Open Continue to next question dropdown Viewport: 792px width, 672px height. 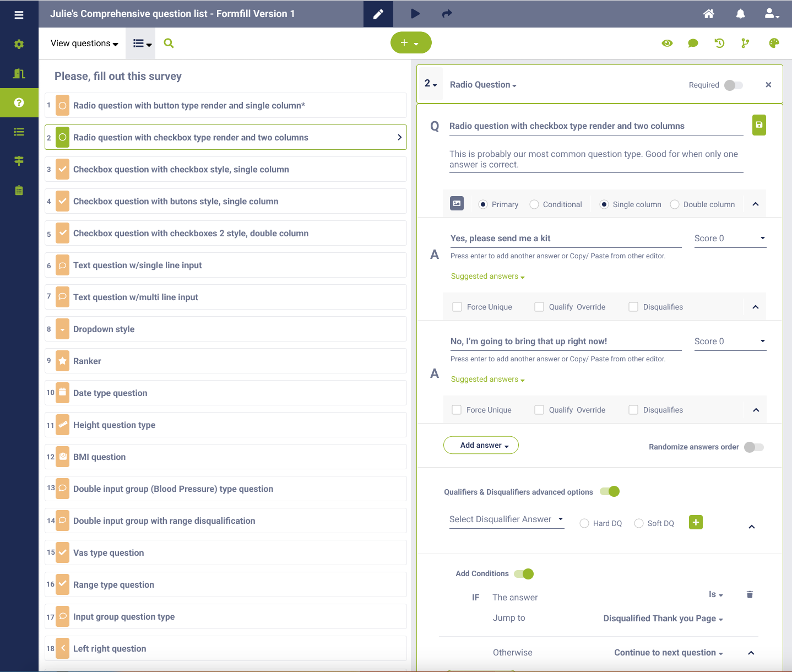click(x=669, y=653)
